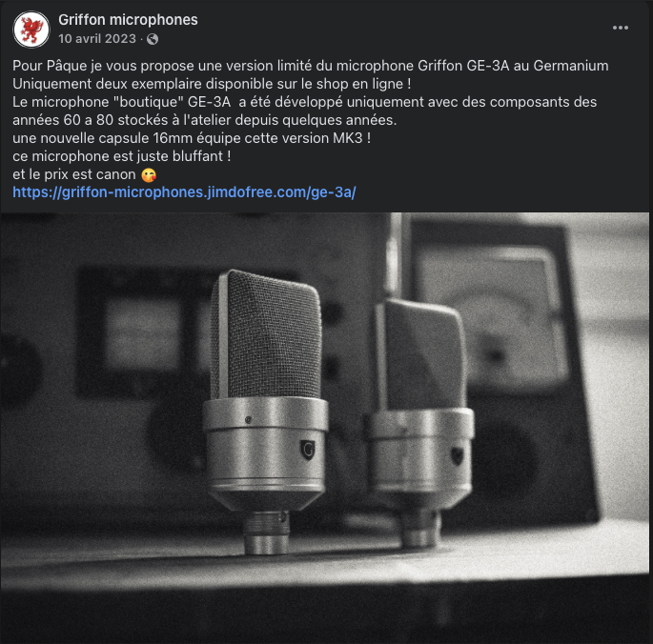Click the 'une nouvelle capsule 16mm' line
This screenshot has width=653, height=644.
click(x=192, y=138)
